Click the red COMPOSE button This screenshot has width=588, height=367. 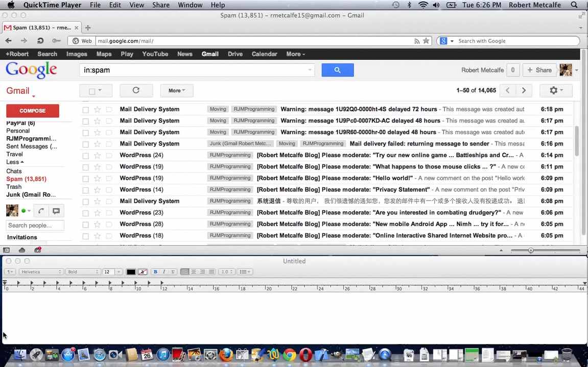33,111
